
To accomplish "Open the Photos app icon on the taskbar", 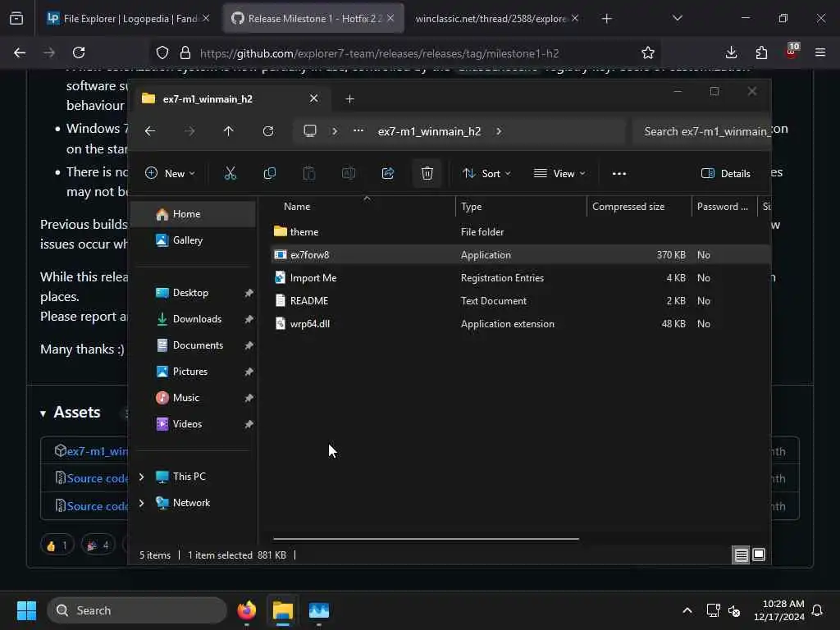I will point(319,610).
